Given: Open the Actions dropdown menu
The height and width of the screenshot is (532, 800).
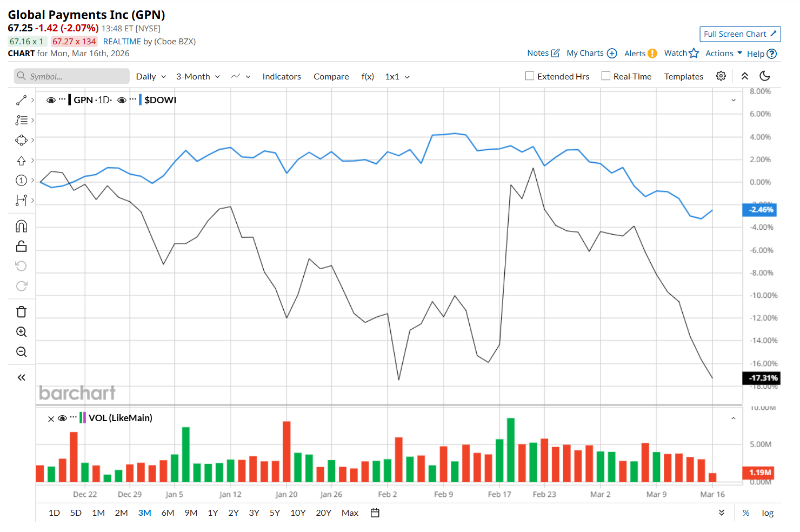Looking at the screenshot, I should click(x=724, y=53).
